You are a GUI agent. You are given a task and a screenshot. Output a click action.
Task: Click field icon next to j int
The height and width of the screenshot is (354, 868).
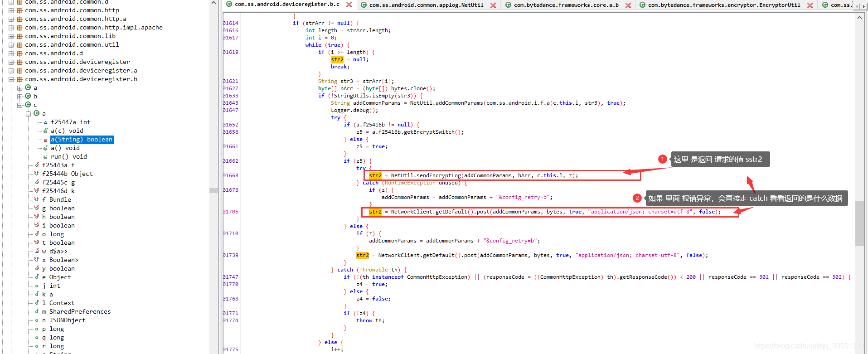[37, 286]
